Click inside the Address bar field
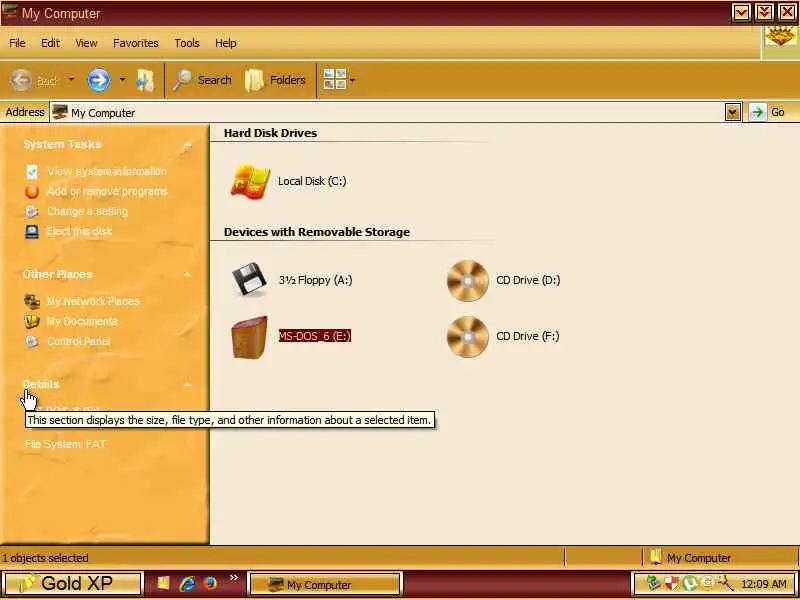Viewport: 800px width, 600px height. coord(388,112)
